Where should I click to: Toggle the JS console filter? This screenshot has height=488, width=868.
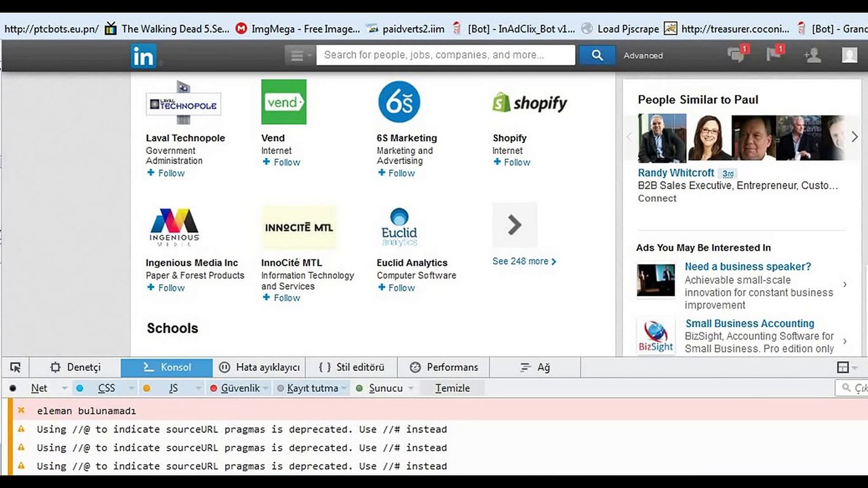[x=174, y=388]
